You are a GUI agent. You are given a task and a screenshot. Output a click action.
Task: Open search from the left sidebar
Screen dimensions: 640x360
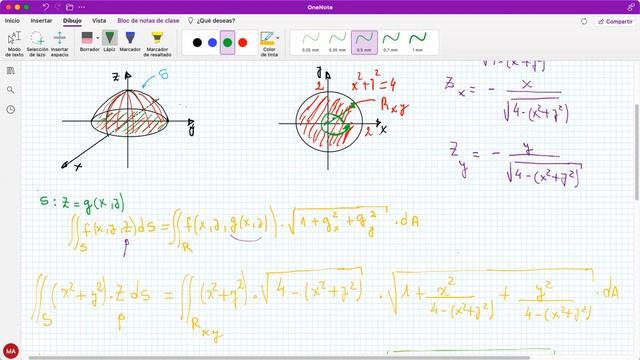pyautogui.click(x=11, y=90)
